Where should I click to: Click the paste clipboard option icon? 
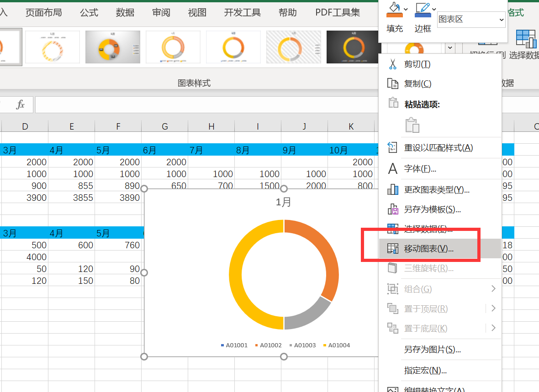pos(412,125)
